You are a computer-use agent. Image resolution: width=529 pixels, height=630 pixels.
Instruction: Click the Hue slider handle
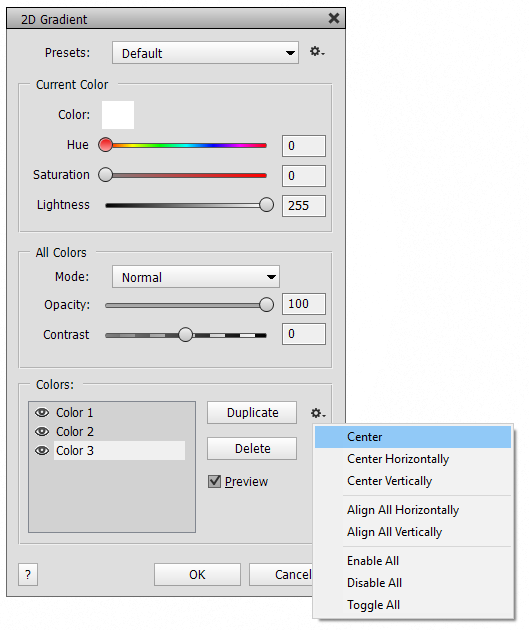tap(106, 145)
